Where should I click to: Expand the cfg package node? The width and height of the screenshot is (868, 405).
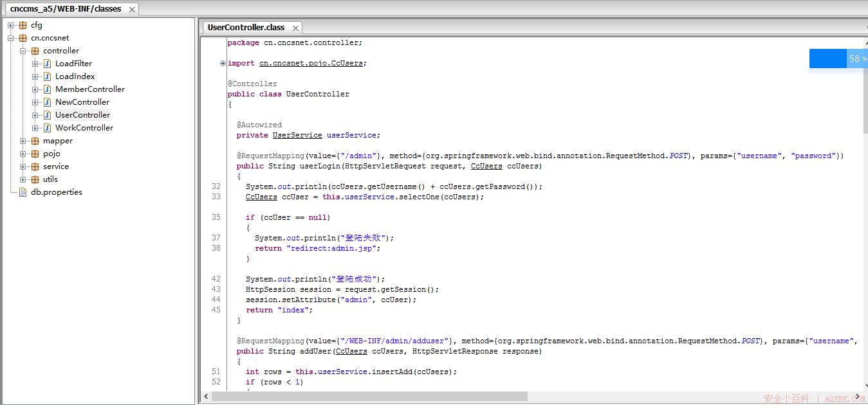pos(10,25)
